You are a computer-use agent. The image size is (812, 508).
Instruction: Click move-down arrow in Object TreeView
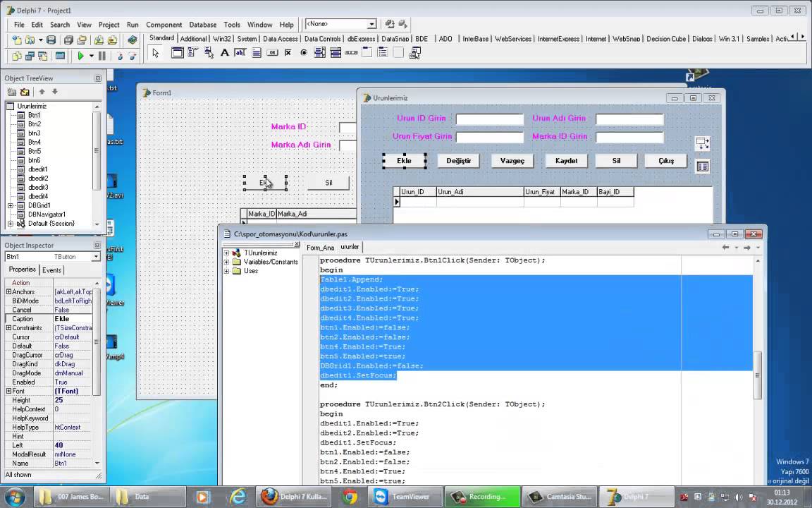(54, 92)
